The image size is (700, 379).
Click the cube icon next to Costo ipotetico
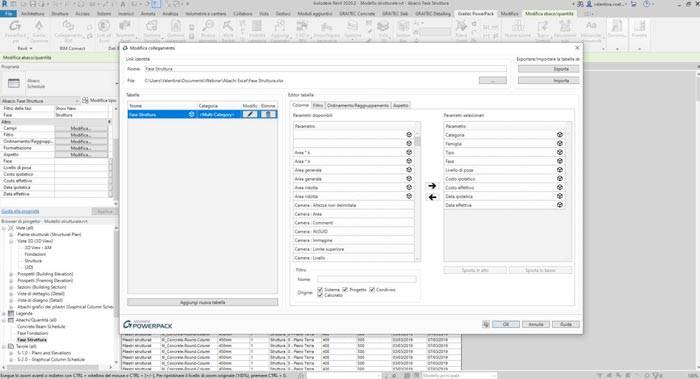[559, 179]
